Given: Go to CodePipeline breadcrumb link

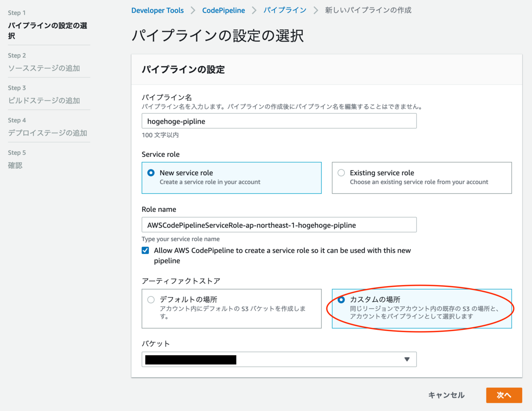Looking at the screenshot, I should tap(223, 10).
